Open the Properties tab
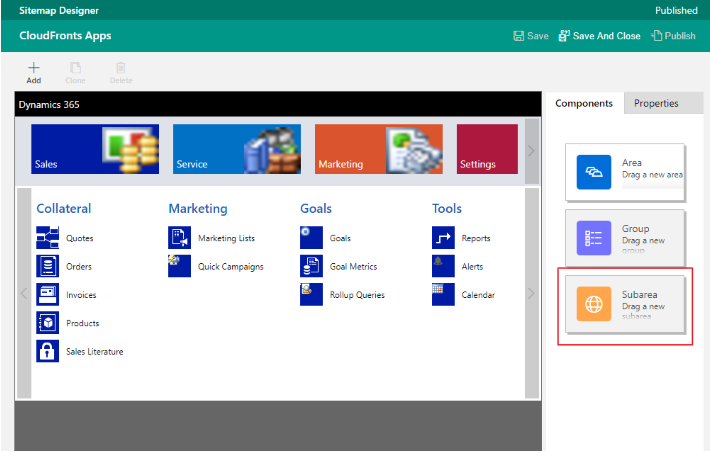The width and height of the screenshot is (710, 459). [x=656, y=103]
